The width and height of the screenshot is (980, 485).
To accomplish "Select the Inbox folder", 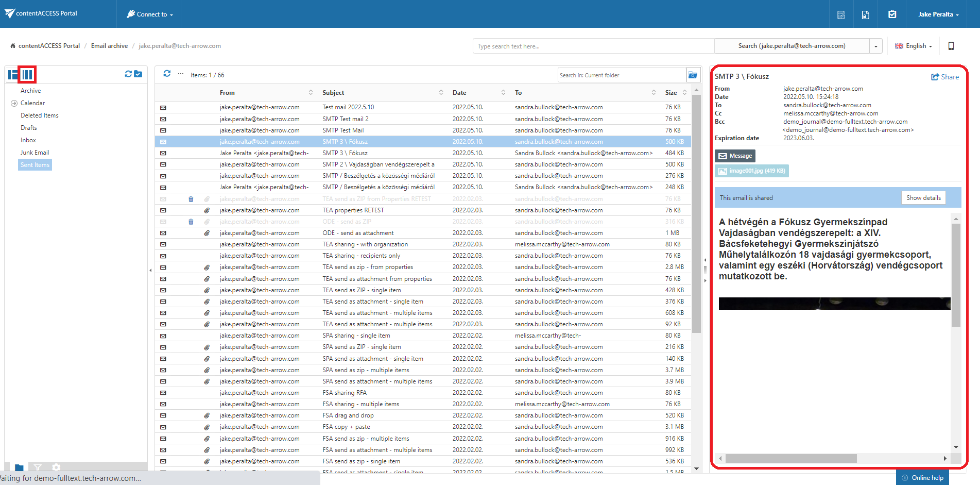I will (28, 140).
